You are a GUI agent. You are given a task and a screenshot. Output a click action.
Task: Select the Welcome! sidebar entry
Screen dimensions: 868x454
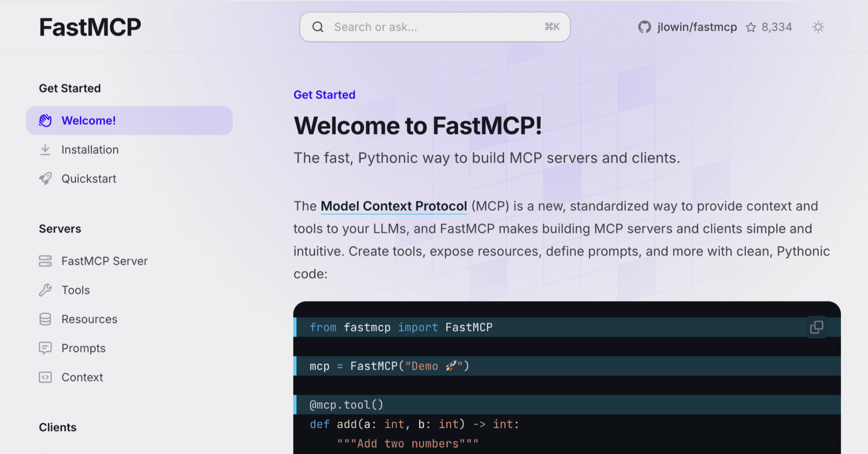click(x=89, y=120)
